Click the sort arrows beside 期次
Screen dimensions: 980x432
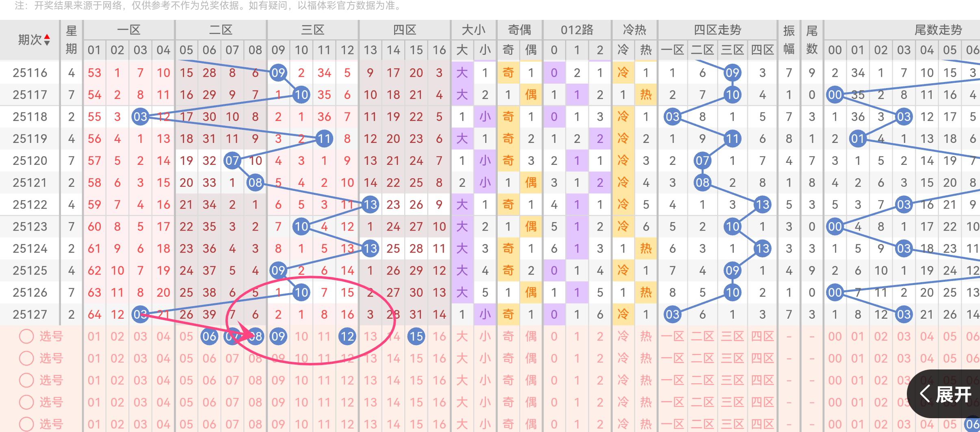tap(47, 40)
